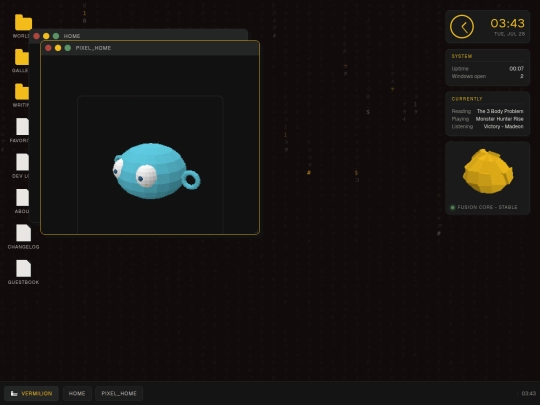The image size is (540, 405).
Task: Click the yellow fusion core 3D model
Action: click(x=488, y=171)
